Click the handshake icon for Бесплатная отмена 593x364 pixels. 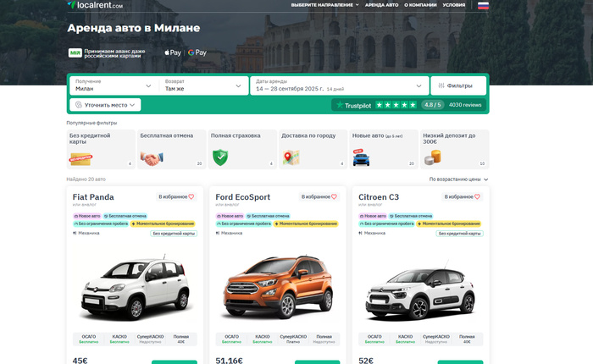click(x=152, y=158)
